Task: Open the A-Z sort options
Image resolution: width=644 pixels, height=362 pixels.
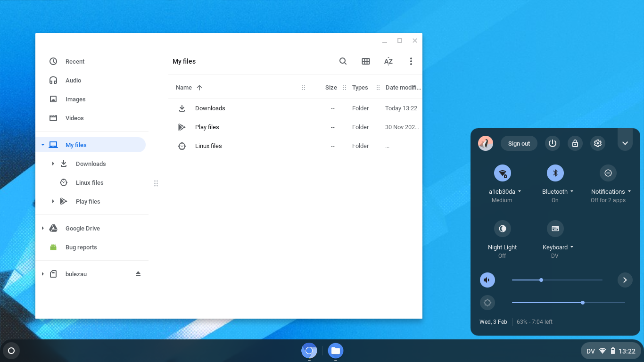Action: point(388,61)
